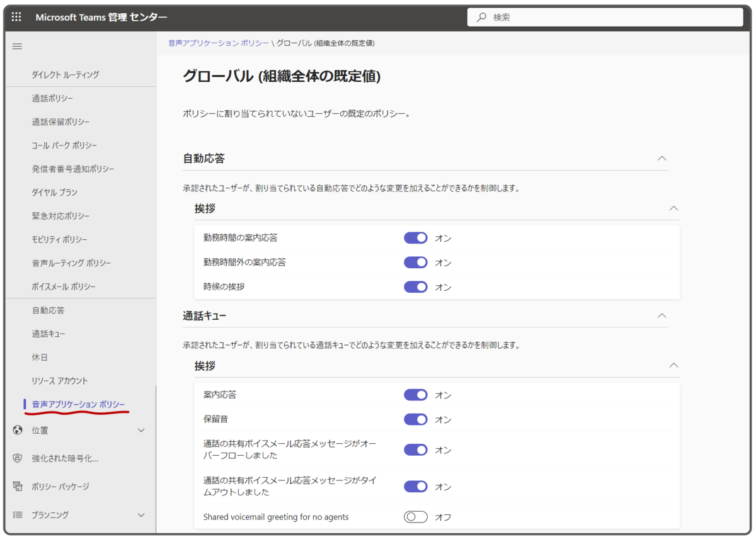
Task: Click the プランニング list icon
Action: point(18,515)
